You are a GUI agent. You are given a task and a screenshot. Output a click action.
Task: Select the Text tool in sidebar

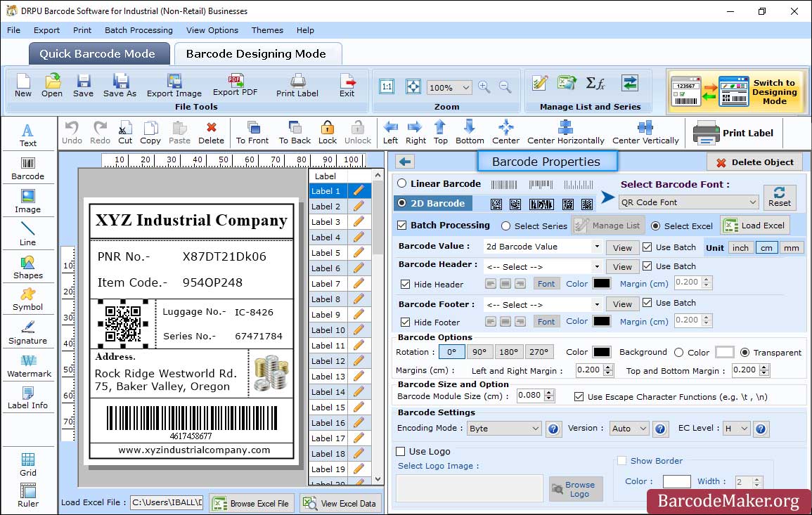(27, 135)
